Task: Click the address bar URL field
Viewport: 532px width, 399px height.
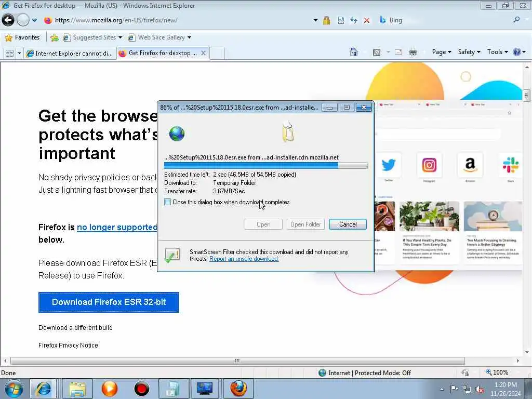Action: pos(177,20)
